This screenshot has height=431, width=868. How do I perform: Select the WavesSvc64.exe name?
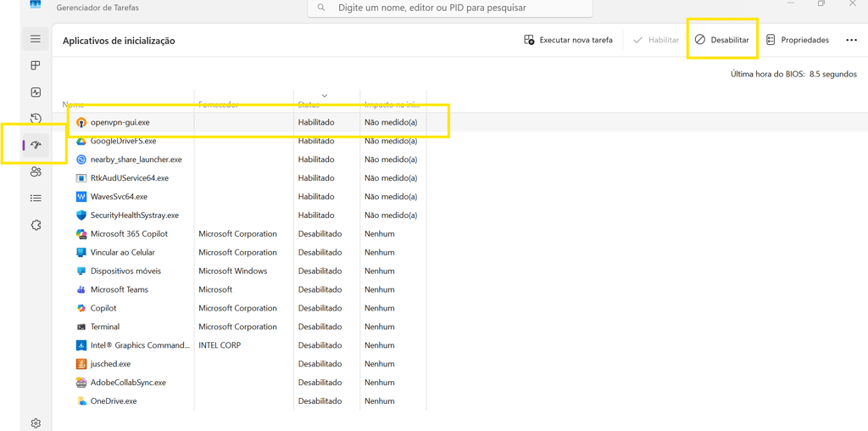[119, 197]
